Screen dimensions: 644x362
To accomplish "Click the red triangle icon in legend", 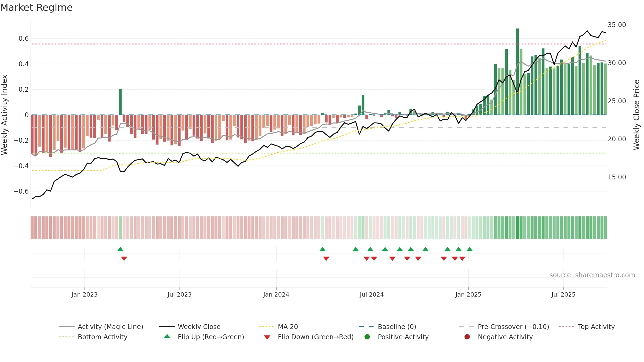I will tap(267, 337).
